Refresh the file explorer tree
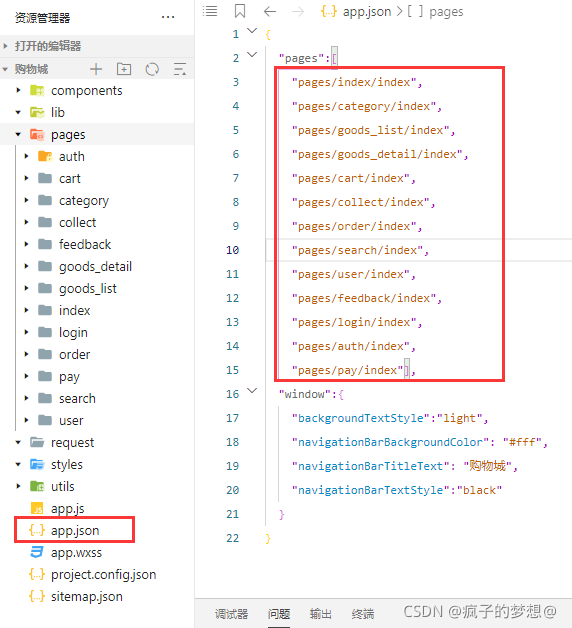Viewport: 572px width, 628px height. point(152,69)
